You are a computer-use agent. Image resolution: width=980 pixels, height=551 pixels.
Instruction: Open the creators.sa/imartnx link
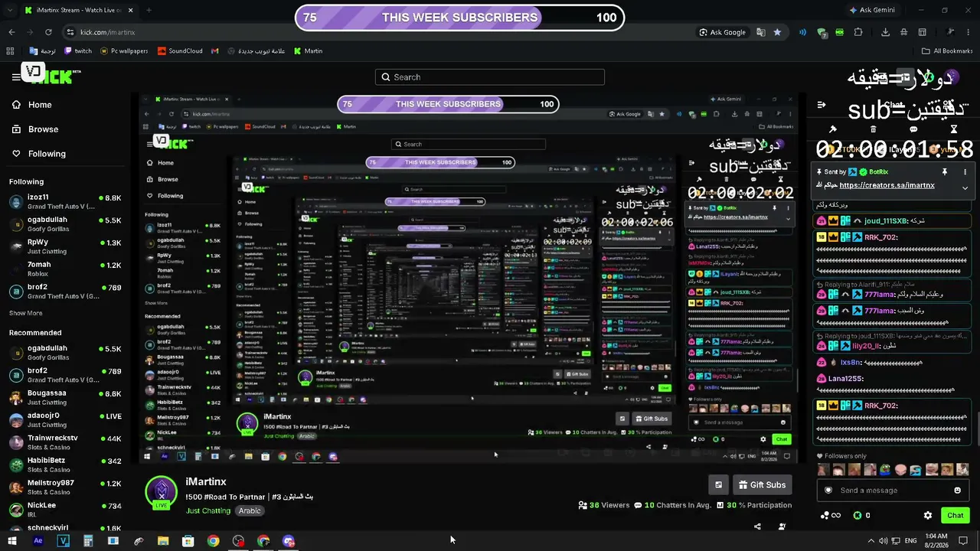coord(887,185)
